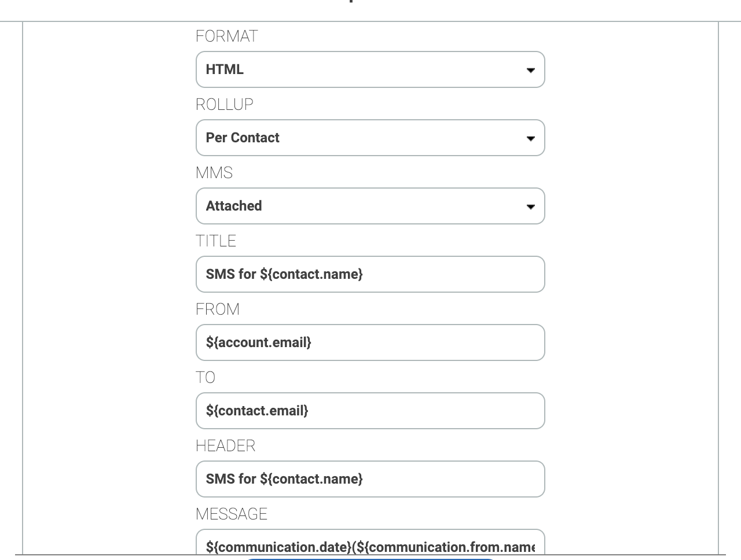Focus the TITLE text field
The height and width of the screenshot is (560, 741).
click(x=370, y=274)
